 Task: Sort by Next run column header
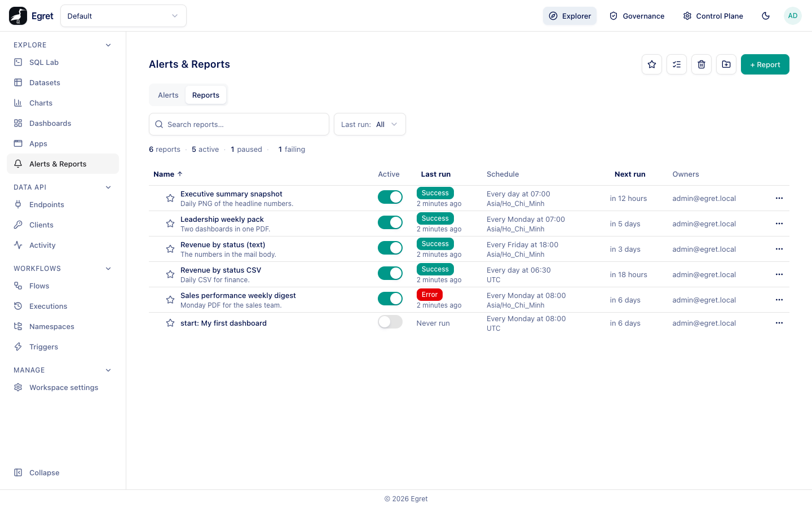[630, 174]
